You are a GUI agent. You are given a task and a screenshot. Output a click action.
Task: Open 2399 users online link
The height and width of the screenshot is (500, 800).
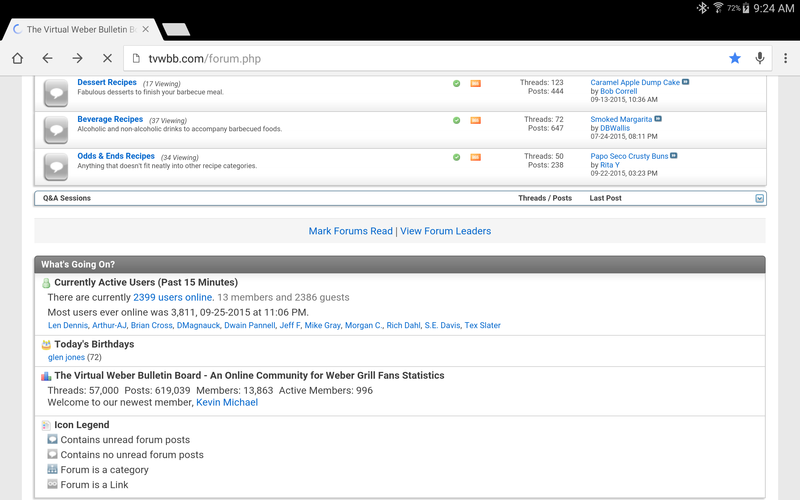point(173,297)
